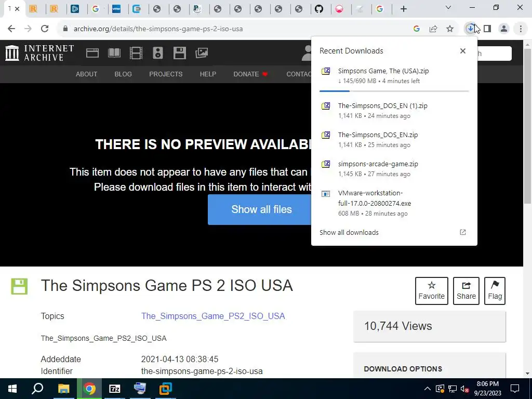This screenshot has height=399, width=532.
Task: Reload the current page
Action: coord(45,29)
